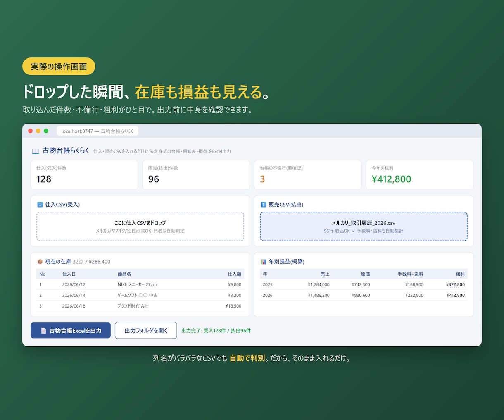Click the cost figure ¥742,300
The height and width of the screenshot is (420, 504).
pyautogui.click(x=361, y=284)
